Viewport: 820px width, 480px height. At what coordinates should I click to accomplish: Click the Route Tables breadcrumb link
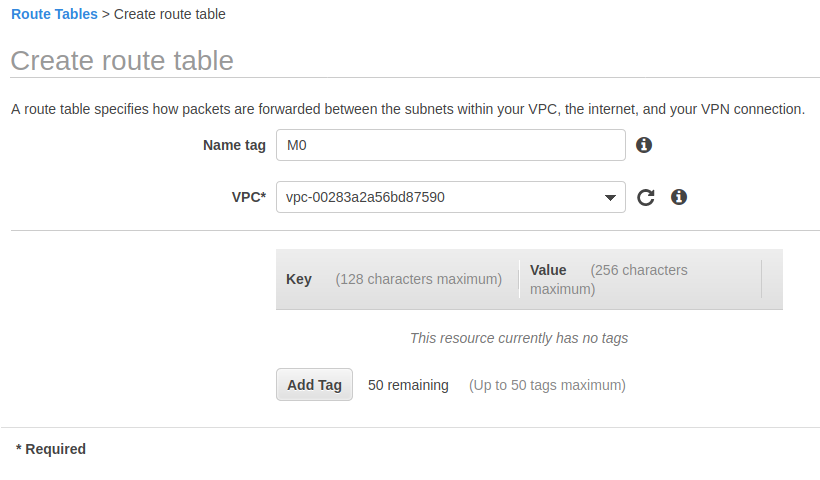pyautogui.click(x=54, y=14)
